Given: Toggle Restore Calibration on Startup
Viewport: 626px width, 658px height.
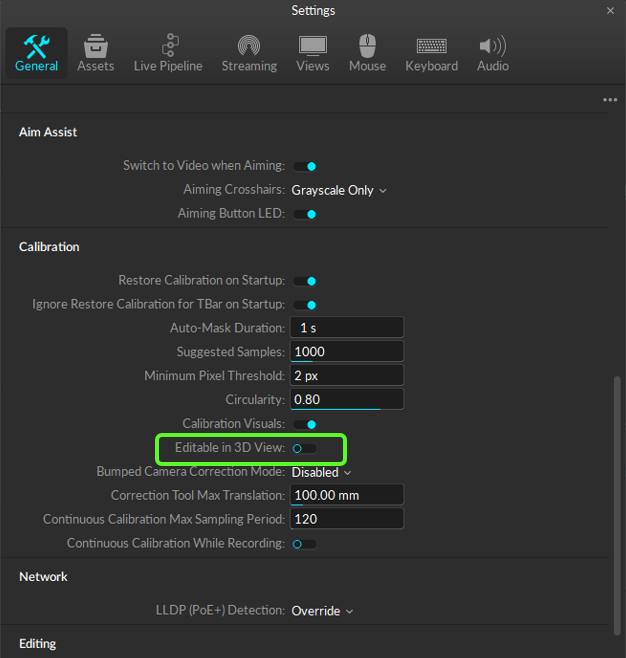Looking at the screenshot, I should click(x=305, y=281).
